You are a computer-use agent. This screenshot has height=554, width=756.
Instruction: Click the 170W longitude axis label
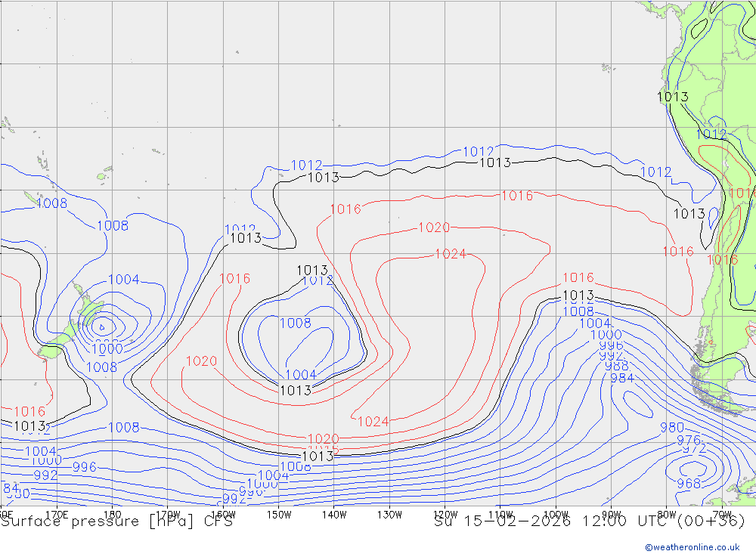tap(168, 515)
